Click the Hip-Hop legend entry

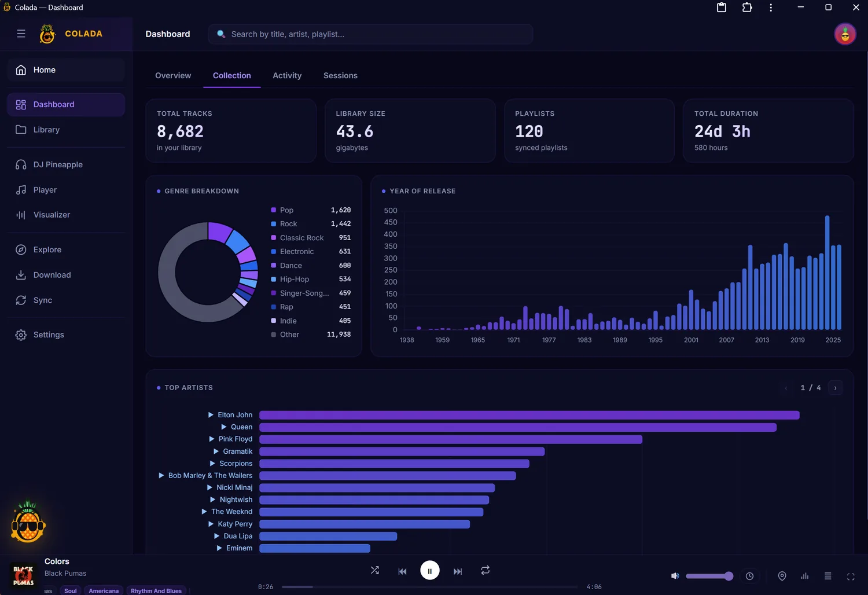[x=311, y=279]
